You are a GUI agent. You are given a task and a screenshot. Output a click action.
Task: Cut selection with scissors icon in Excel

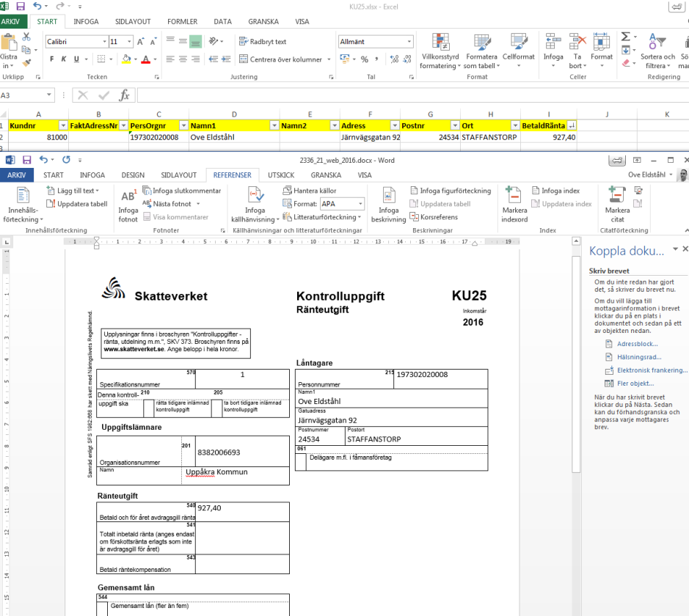pyautogui.click(x=26, y=37)
